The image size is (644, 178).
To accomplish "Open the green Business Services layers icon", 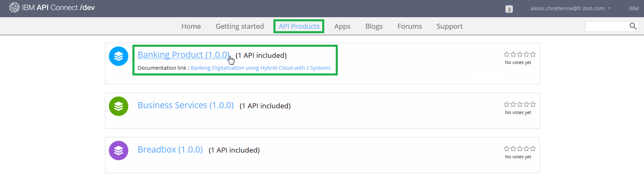I will click(118, 106).
